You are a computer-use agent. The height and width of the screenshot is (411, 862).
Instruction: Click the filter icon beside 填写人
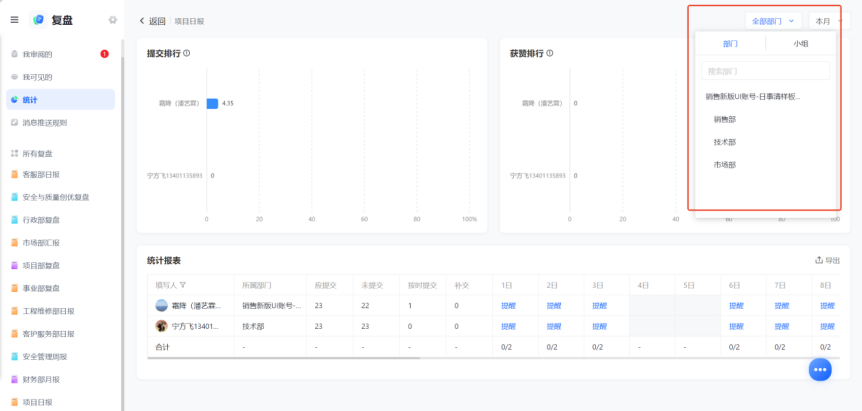(x=183, y=285)
